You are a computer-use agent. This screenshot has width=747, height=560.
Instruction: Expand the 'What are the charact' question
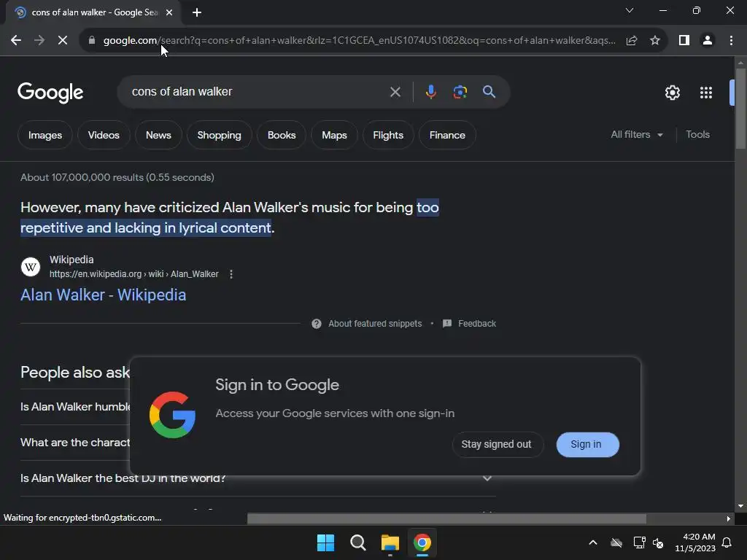(75, 443)
